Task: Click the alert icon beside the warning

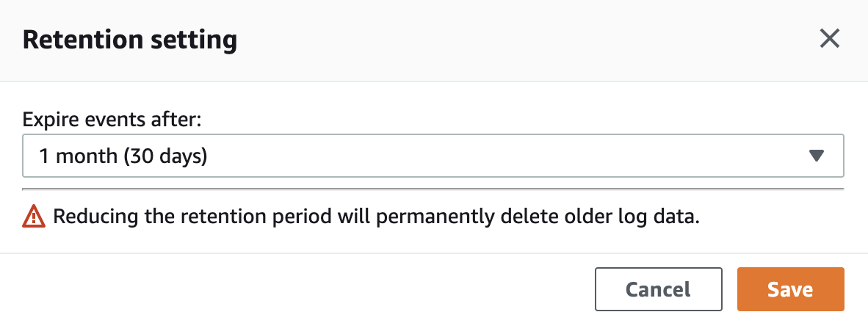Action: 34,217
